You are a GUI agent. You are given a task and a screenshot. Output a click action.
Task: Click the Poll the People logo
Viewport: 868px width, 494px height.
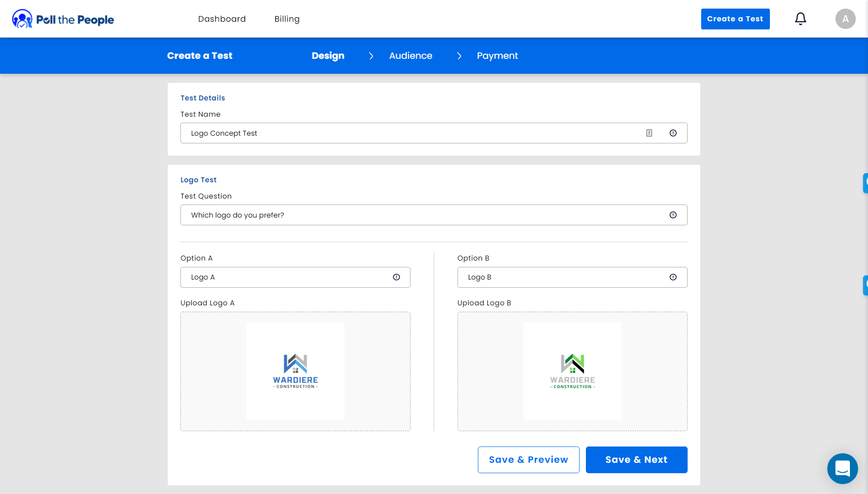coord(63,19)
